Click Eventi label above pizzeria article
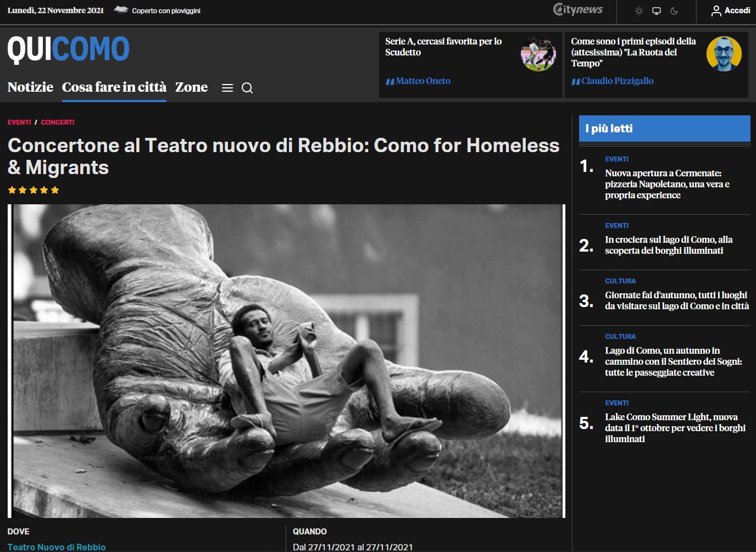756x552 pixels. point(616,159)
